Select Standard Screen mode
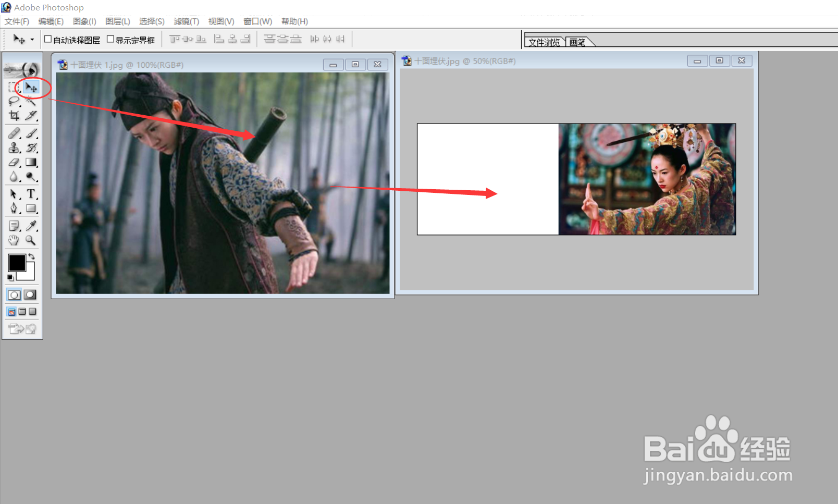 click(x=11, y=312)
